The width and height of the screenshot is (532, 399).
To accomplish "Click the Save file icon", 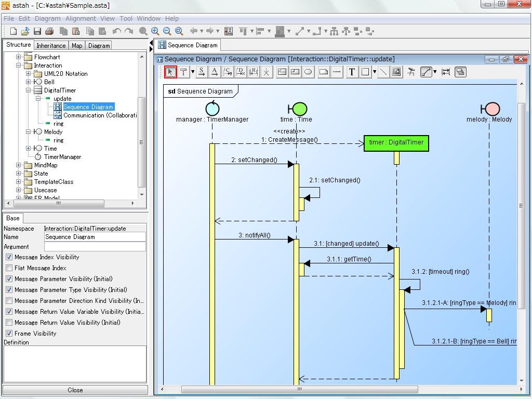I will [x=37, y=31].
